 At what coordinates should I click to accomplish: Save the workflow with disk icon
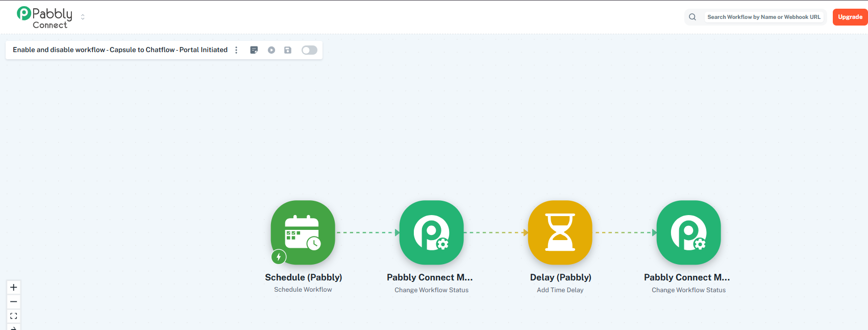pyautogui.click(x=288, y=50)
